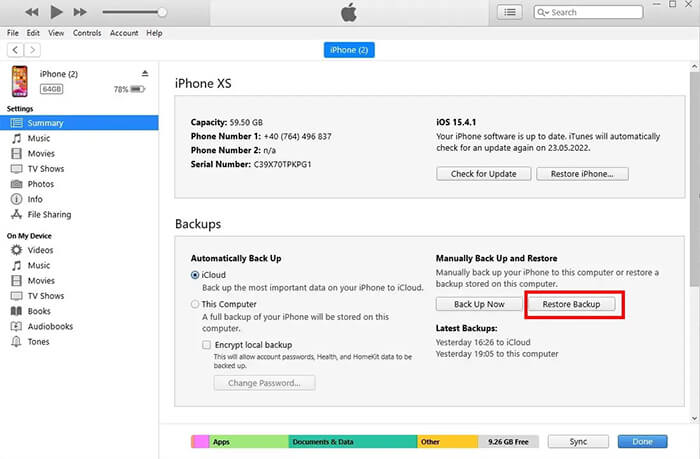Click the Check for Update button
The image size is (700, 459).
pos(483,174)
